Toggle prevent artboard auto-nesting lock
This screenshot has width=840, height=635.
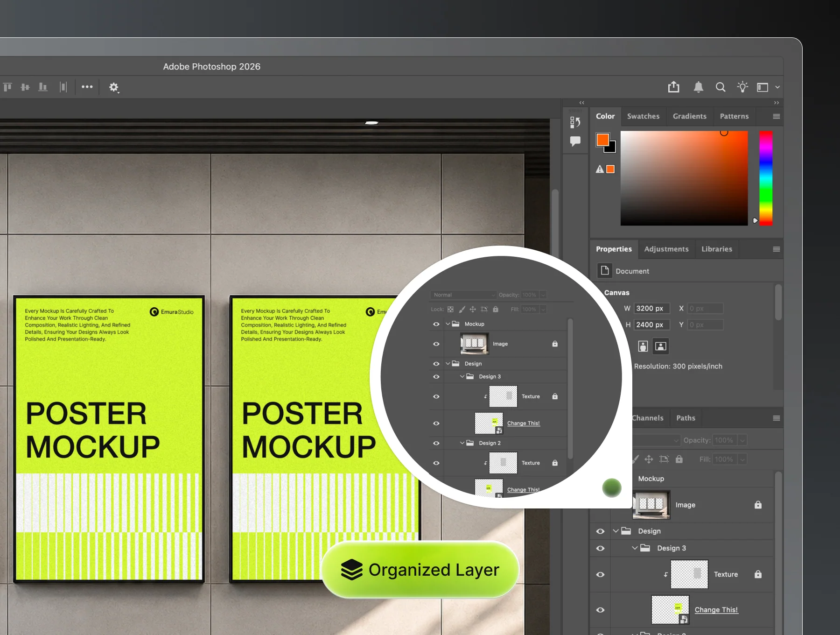[664, 459]
